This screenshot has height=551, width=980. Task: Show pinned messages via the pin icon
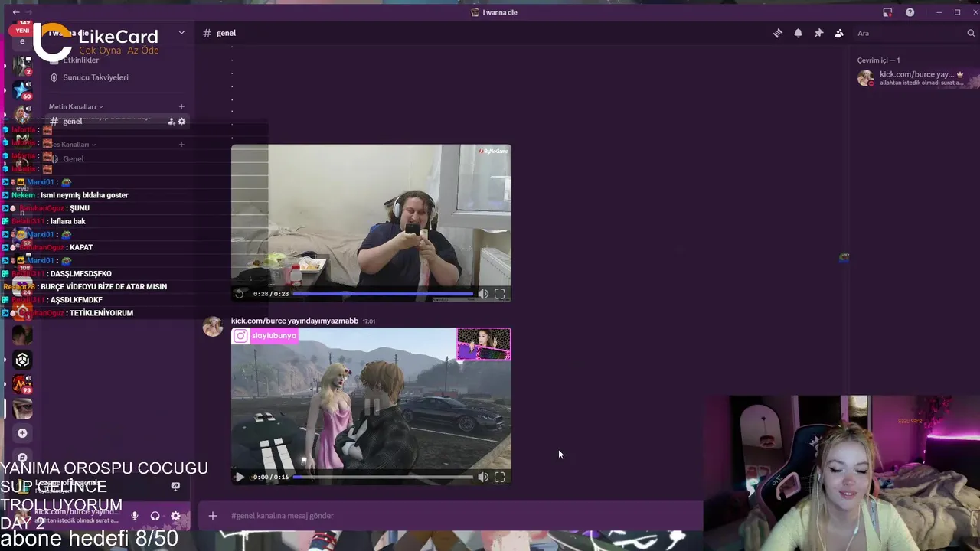[818, 33]
